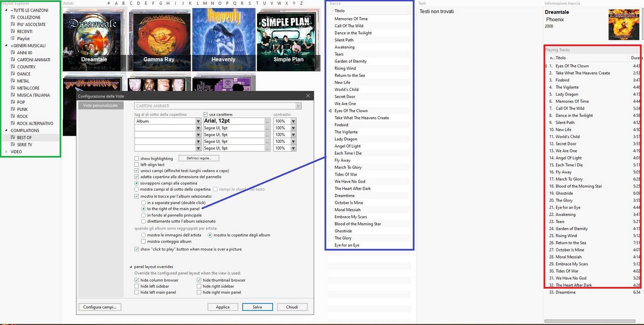The height and width of the screenshot is (325, 644).
Task: Click the playlist icon beside POP
Action: coord(13,102)
